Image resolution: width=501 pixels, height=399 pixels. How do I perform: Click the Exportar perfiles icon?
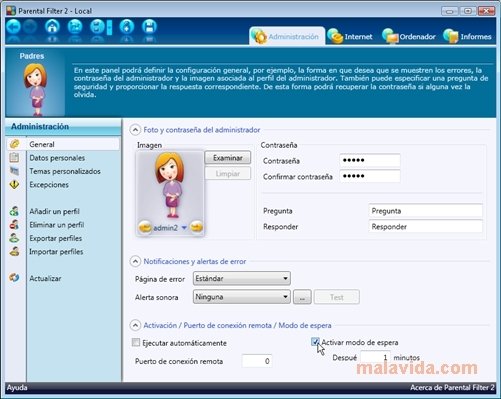[x=14, y=238]
